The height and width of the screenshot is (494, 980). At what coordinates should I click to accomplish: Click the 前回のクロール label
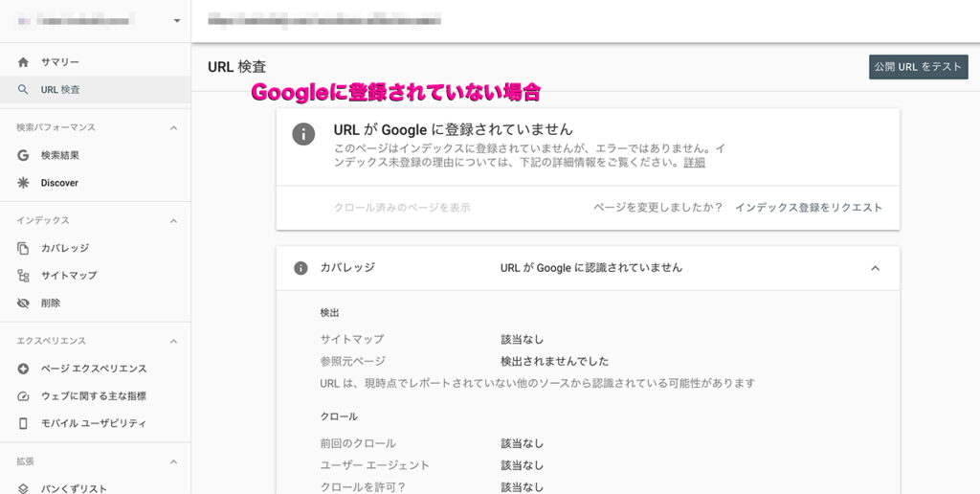(x=358, y=443)
